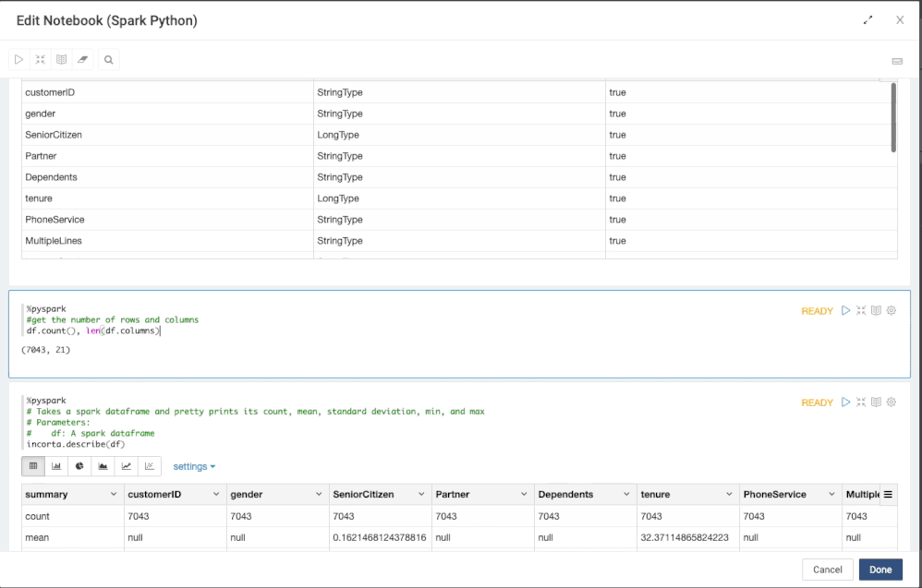
Task: Open the table grid hamburger menu
Action: 888,495
